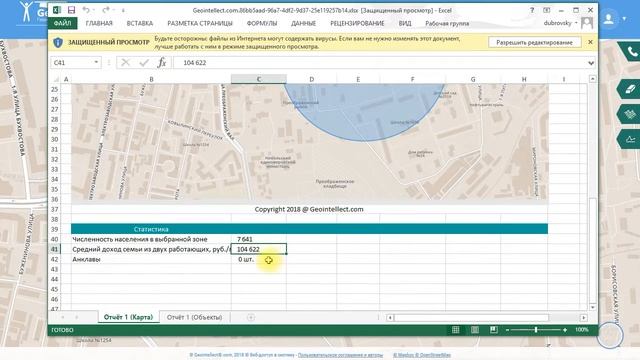Image resolution: width=640 pixels, height=360 pixels.
Task: Select sheet tab Отчёт 1 (Карта)
Action: [128, 317]
